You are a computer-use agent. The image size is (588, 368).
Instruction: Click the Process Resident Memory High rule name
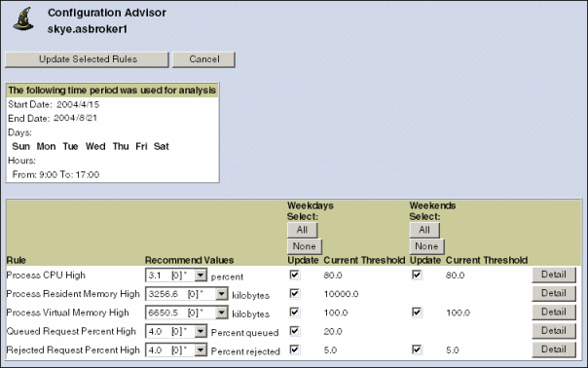pos(73,294)
